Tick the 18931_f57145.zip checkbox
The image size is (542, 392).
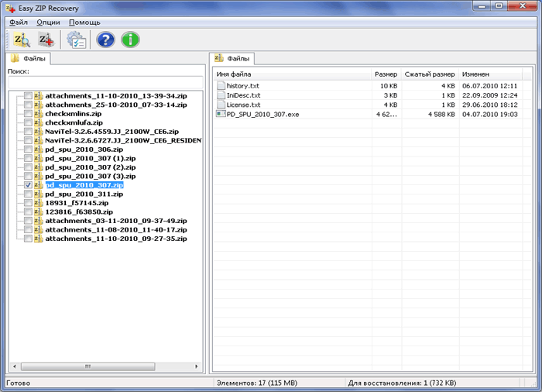(x=29, y=203)
